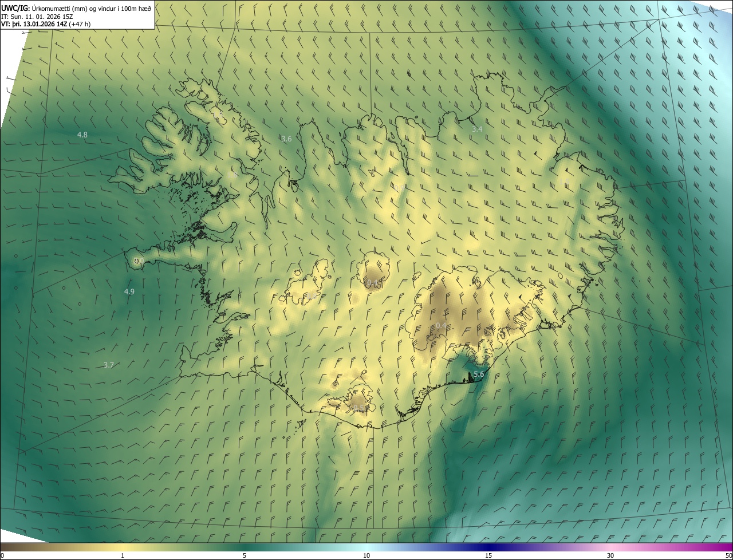Click the 3.4 value label off the north coast
The width and height of the screenshot is (733, 560).
pyautogui.click(x=477, y=129)
